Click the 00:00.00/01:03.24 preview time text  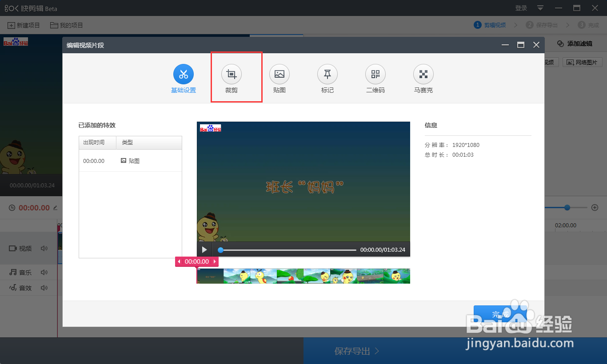(383, 250)
